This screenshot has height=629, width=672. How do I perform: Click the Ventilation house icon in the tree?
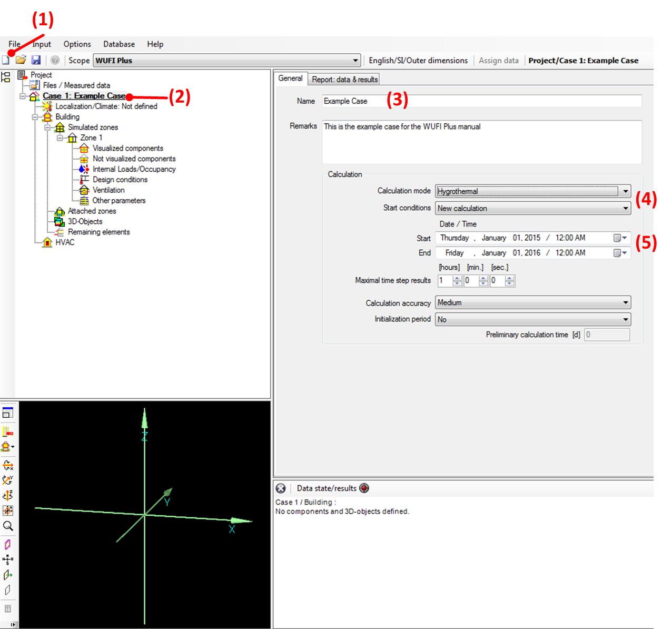[84, 190]
